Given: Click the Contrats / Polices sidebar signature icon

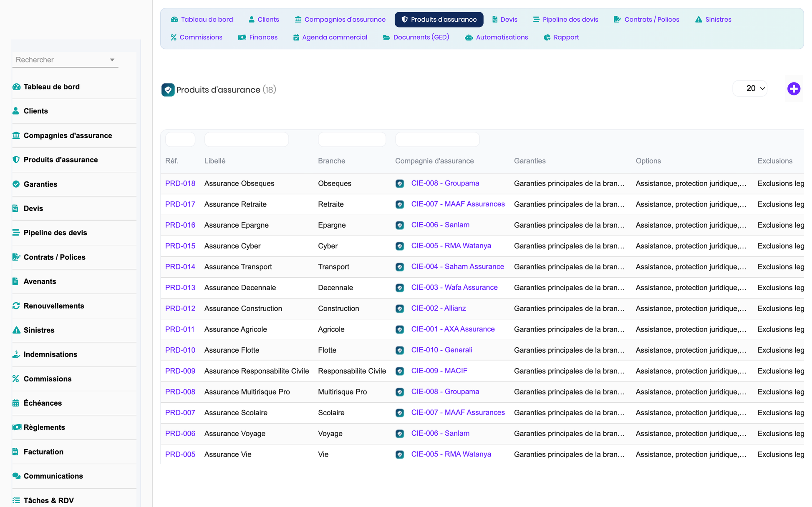Looking at the screenshot, I should pos(16,257).
